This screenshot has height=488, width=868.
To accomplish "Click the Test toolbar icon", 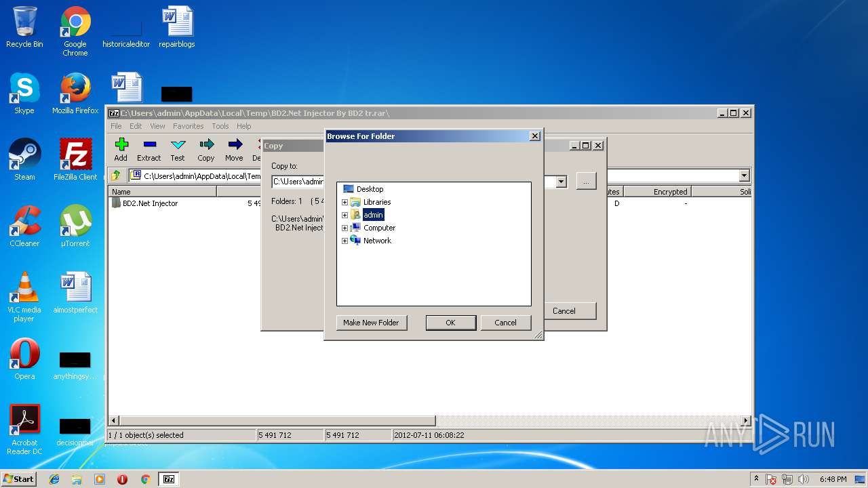I will [x=178, y=150].
